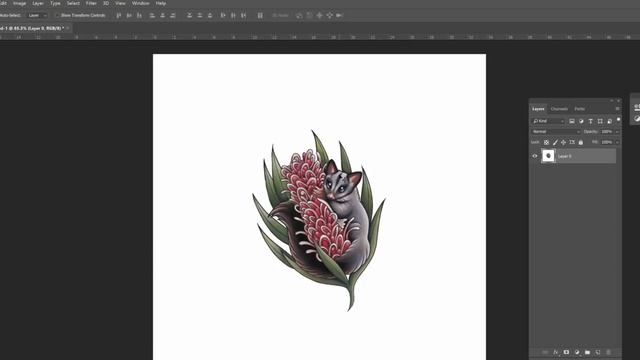Open the Layers panel options menu

tap(617, 109)
